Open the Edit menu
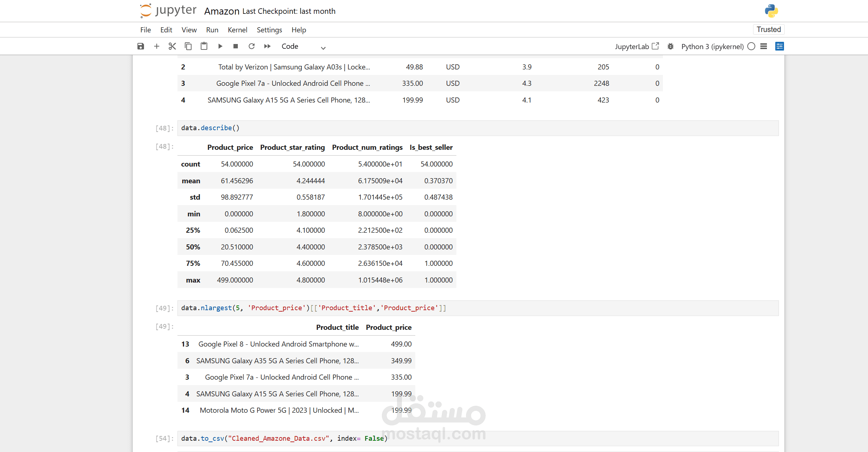 point(166,30)
